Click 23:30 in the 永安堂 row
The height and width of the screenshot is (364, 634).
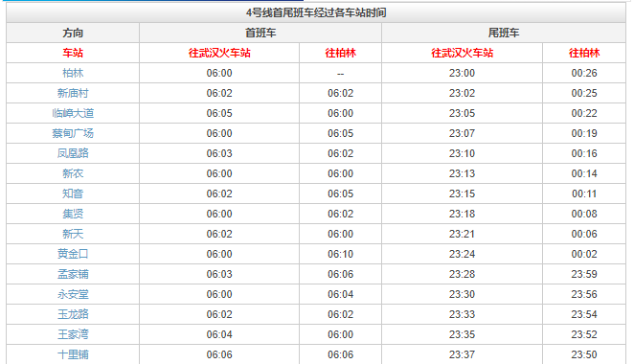(x=463, y=294)
